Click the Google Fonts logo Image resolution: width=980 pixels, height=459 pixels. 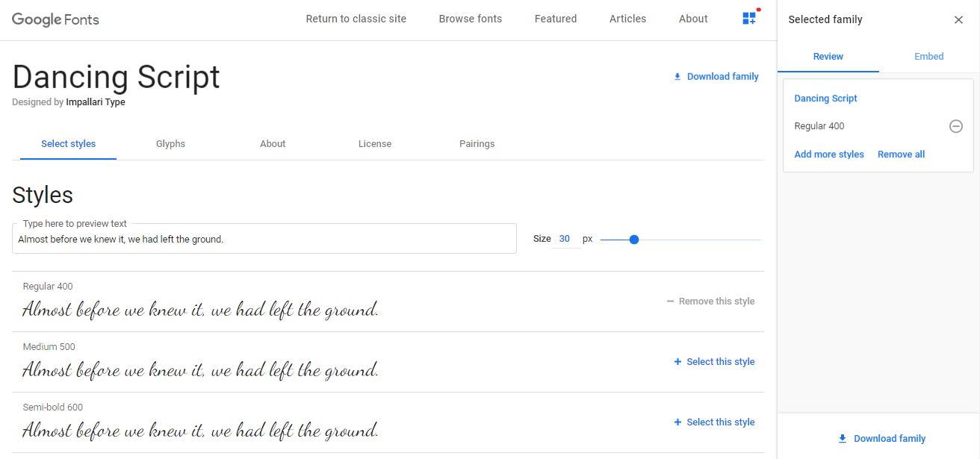point(55,19)
